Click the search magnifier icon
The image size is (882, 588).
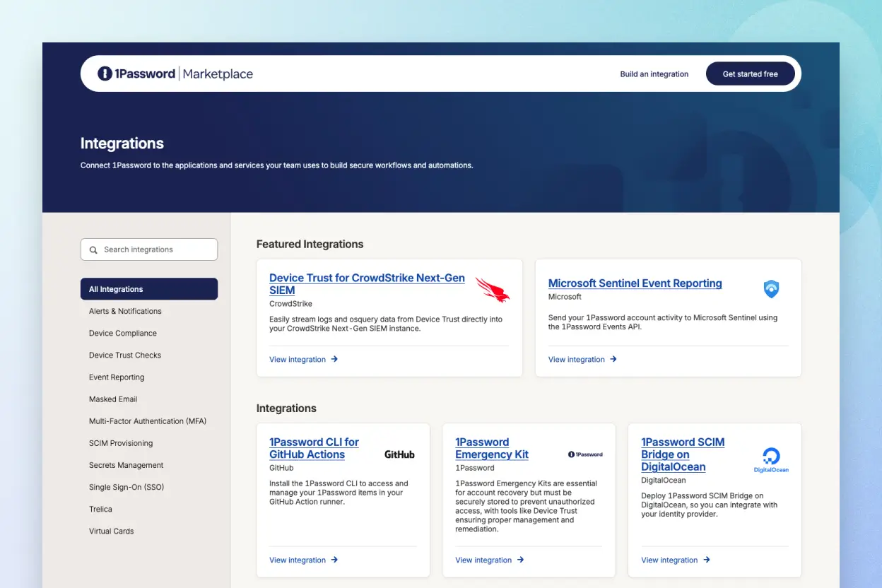pos(94,249)
